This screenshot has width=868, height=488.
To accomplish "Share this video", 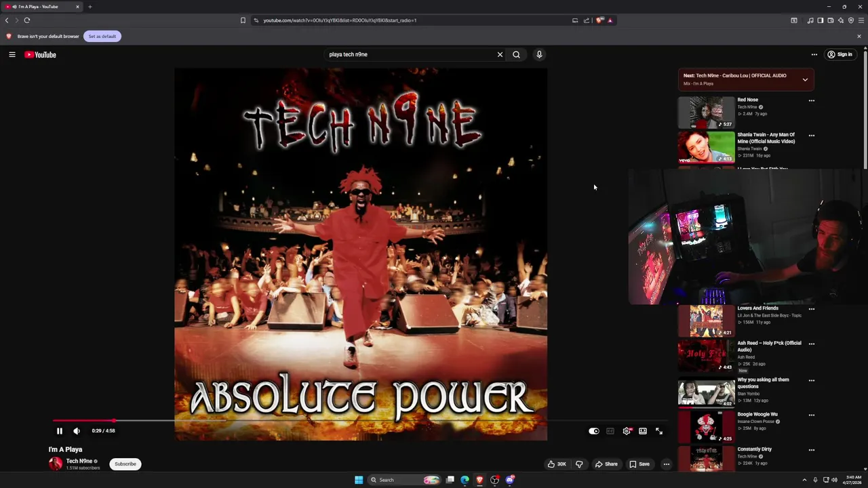I will pyautogui.click(x=606, y=464).
